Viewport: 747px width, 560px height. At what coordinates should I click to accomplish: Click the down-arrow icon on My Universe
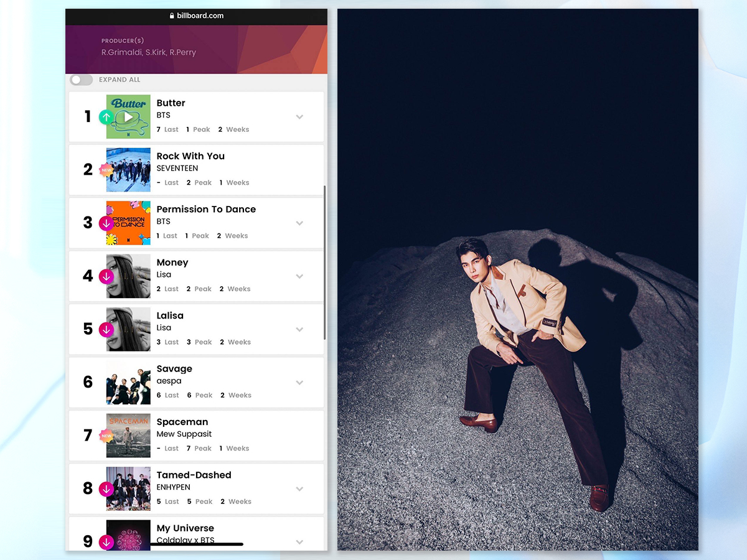pos(106,542)
